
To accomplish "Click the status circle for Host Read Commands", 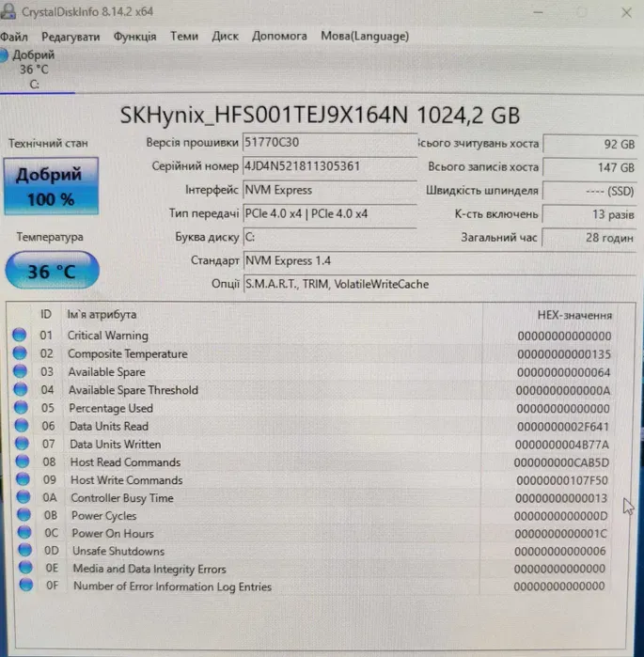I will (x=23, y=461).
